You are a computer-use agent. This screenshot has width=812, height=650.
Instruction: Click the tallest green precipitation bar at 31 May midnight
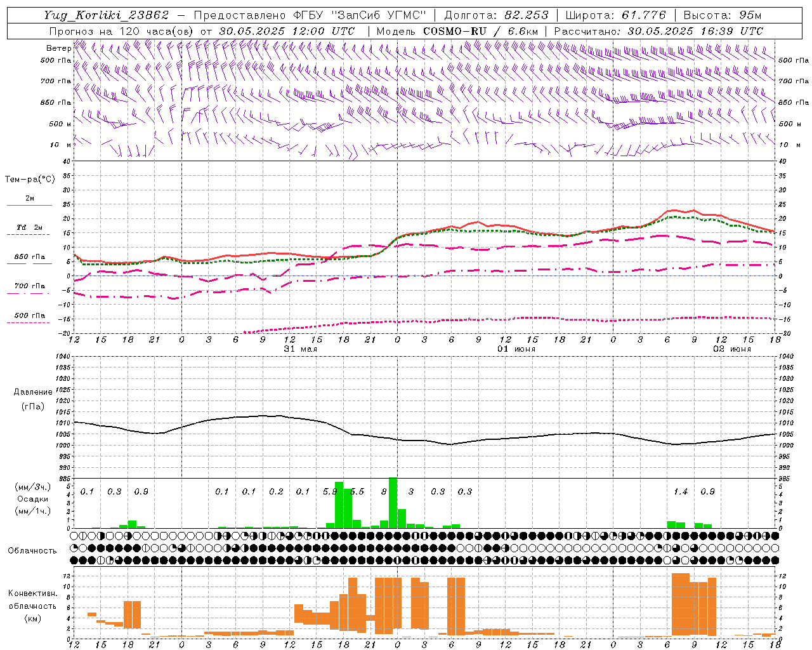click(393, 503)
